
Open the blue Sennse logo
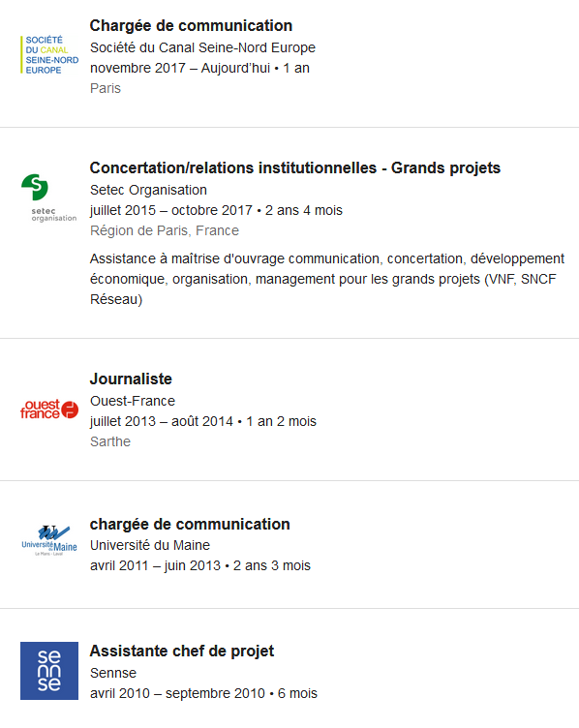click(49, 671)
